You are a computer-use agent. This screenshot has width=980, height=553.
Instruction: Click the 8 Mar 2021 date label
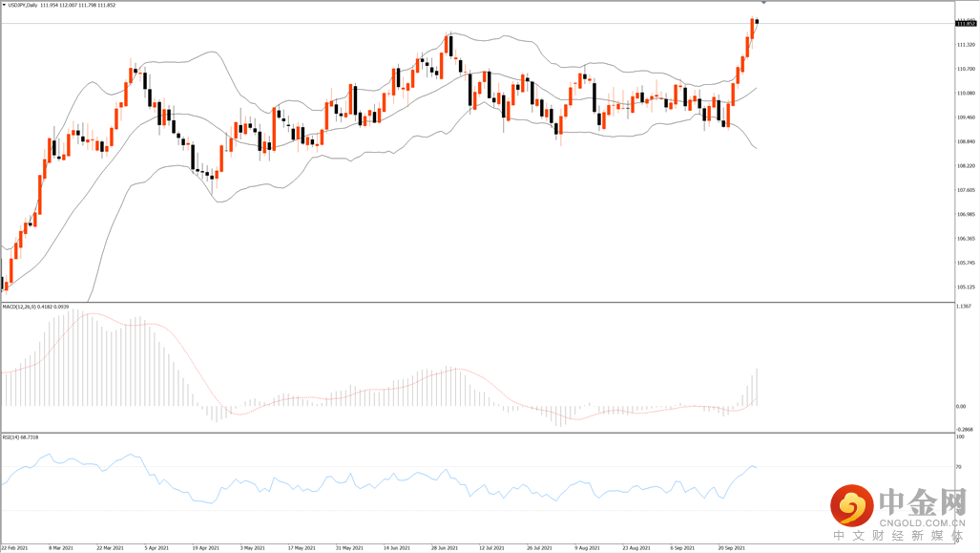click(x=61, y=548)
